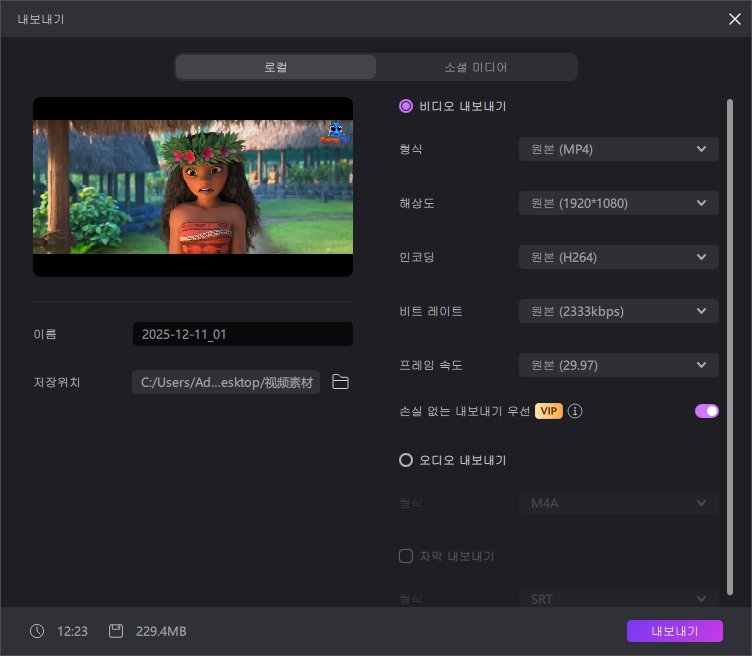Close the 내보내기 export dialog
This screenshot has height=656, width=752.
pos(735,19)
